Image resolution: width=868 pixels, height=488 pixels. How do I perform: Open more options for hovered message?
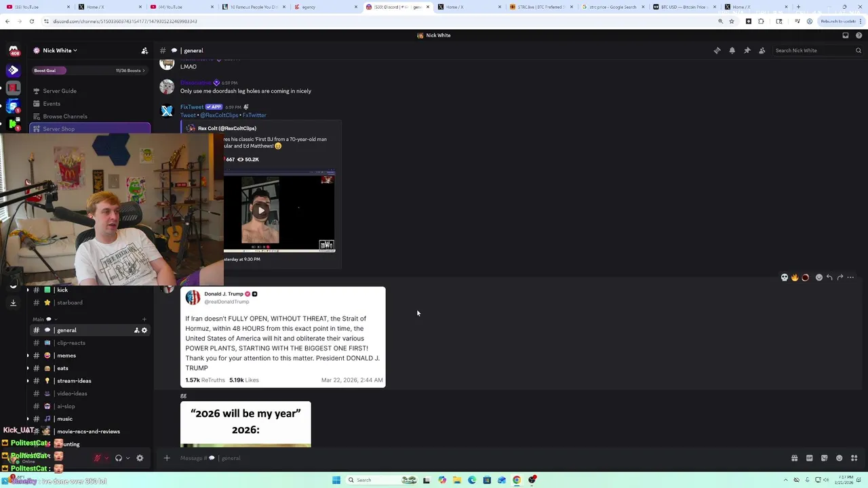[850, 277]
